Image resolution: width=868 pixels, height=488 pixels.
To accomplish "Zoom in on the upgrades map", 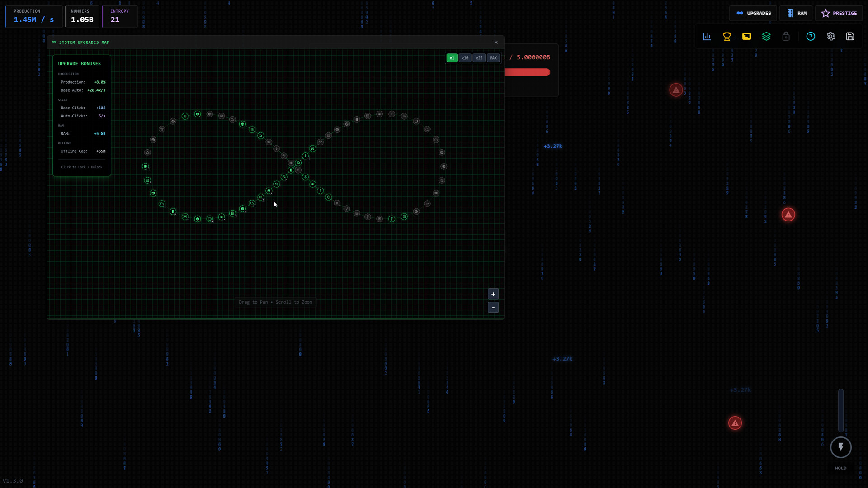I will tap(493, 294).
